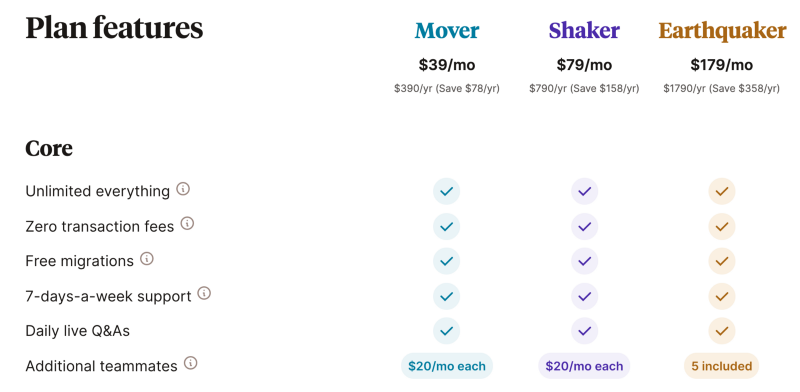800x392 pixels.
Task: Click Mover's $20/mo each teammates badge
Action: [447, 366]
